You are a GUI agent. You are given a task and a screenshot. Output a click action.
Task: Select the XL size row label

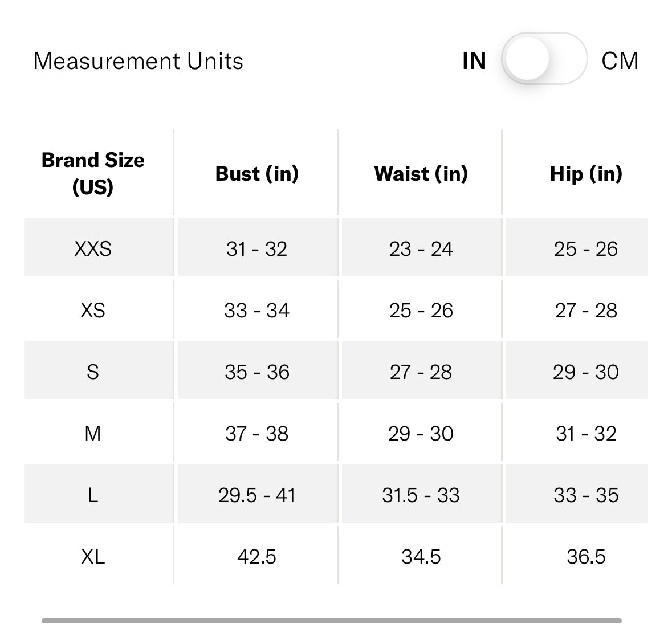93,557
